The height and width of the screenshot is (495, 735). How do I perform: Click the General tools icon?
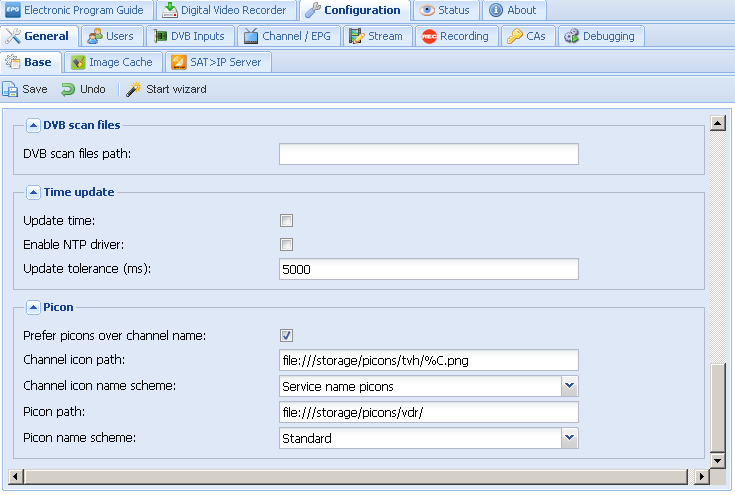point(13,36)
